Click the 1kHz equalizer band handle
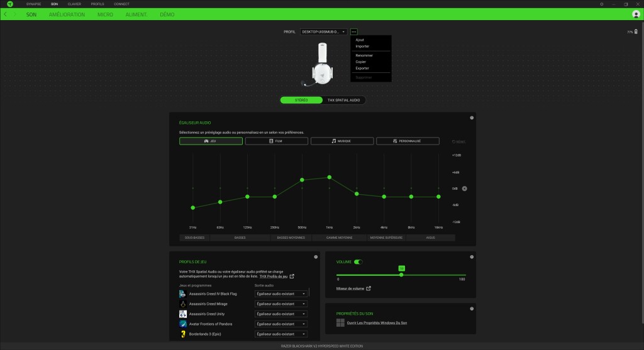 pos(330,177)
